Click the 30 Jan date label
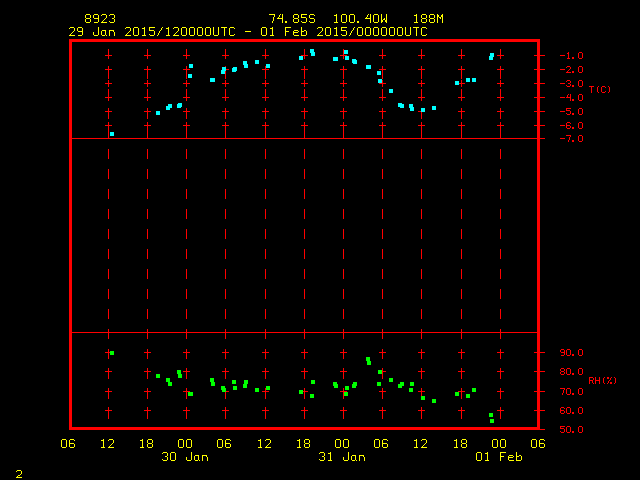Viewport: 640px width, 480px height. (185, 457)
